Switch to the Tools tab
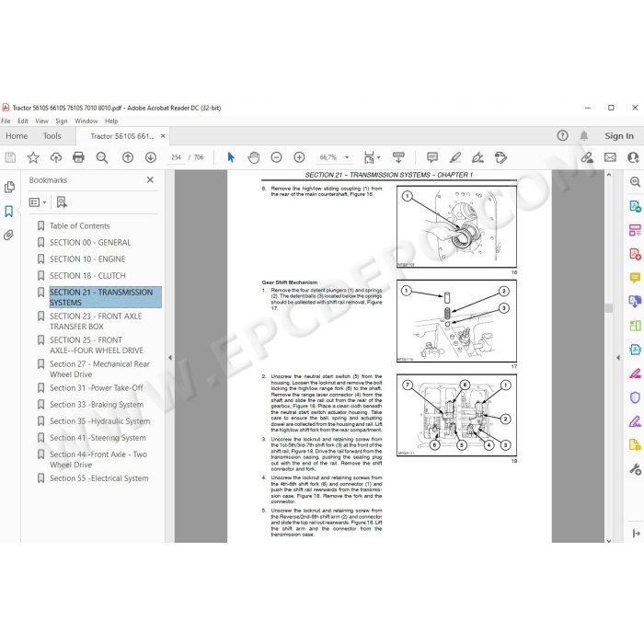This screenshot has height=644, width=644. (x=52, y=136)
